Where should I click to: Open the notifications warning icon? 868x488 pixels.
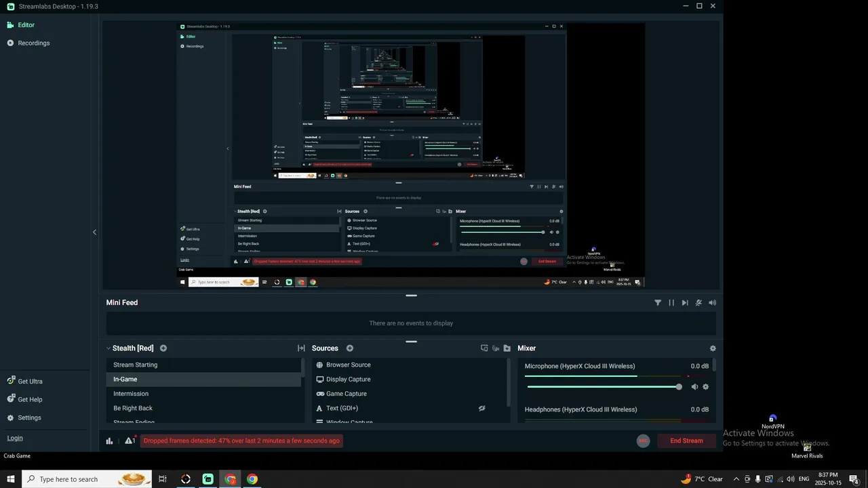coord(130,441)
